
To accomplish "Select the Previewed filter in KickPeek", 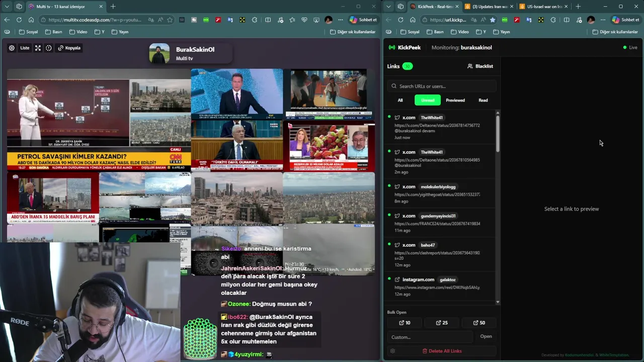I will tap(455, 100).
